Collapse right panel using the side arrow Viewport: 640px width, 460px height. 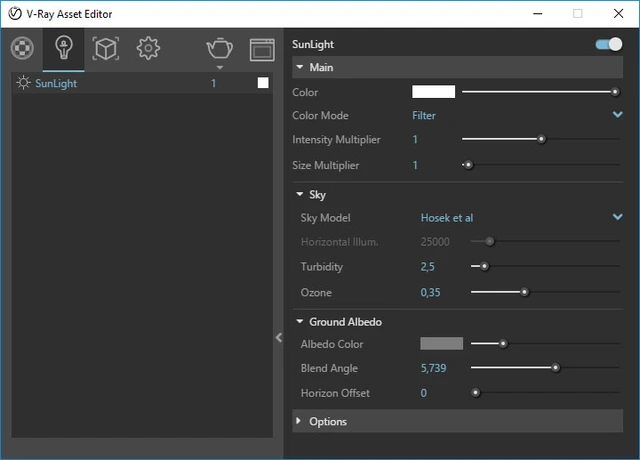[279, 338]
